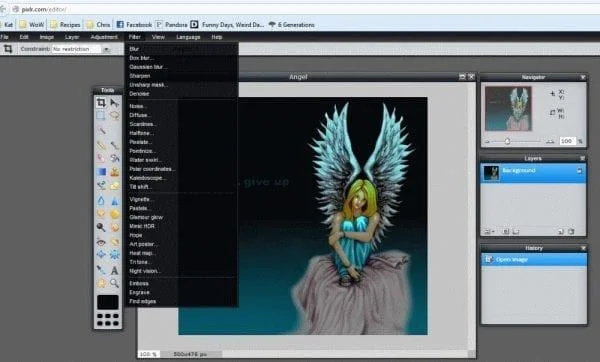The height and width of the screenshot is (362, 600).
Task: Select the Bloat tool
Action: click(x=101, y=254)
